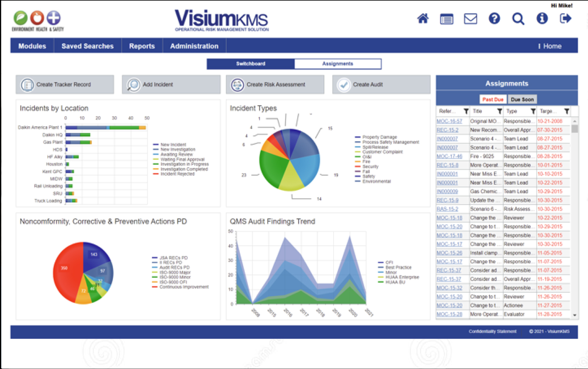Open the Administration menu
Viewport: 588px width, 369px height.
coord(194,46)
